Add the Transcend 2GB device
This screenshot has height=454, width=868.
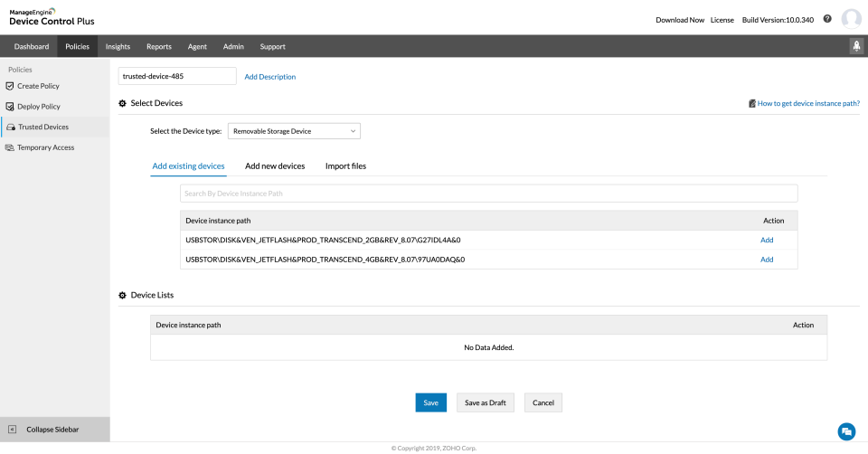[x=767, y=240]
